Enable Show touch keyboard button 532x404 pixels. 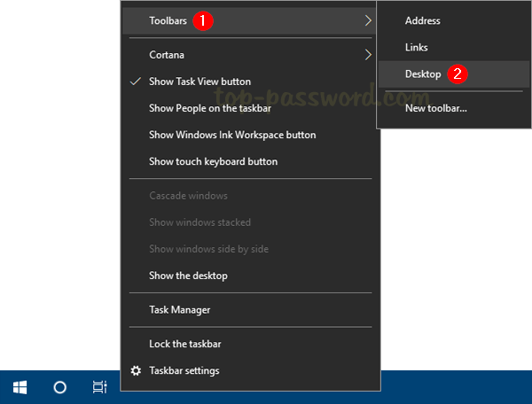(x=251, y=161)
